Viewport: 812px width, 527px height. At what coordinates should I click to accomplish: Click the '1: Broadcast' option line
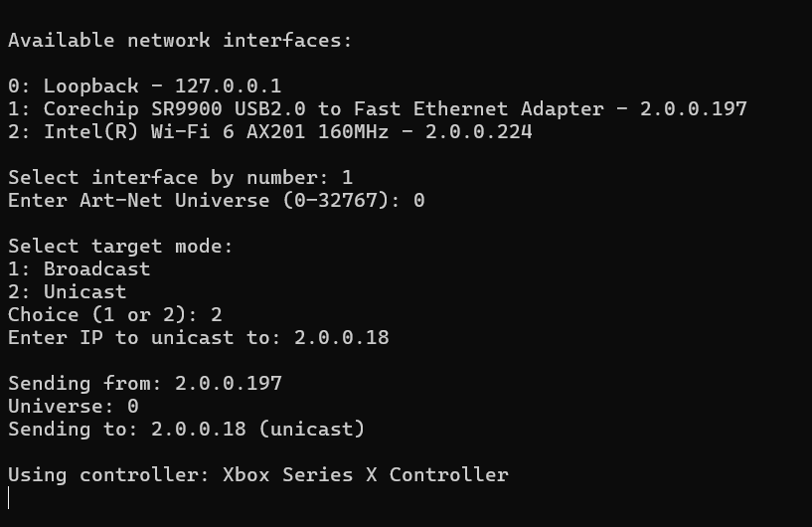[x=79, y=268]
